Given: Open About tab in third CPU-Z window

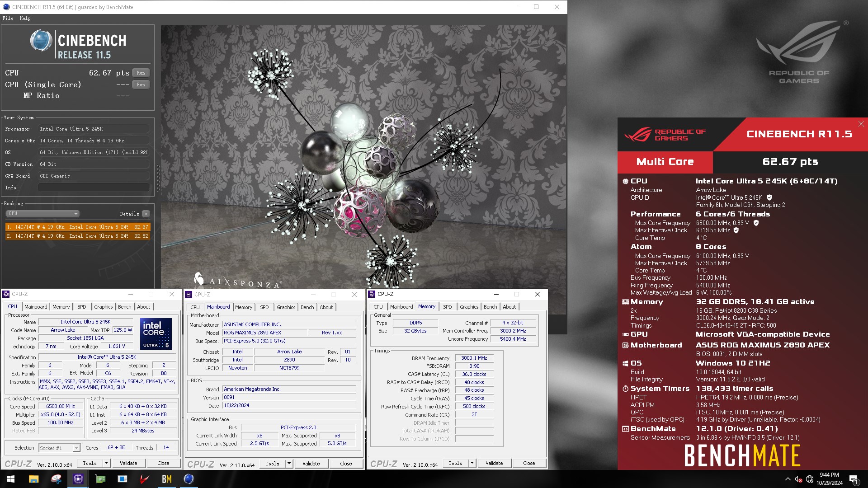Looking at the screenshot, I should [x=509, y=307].
